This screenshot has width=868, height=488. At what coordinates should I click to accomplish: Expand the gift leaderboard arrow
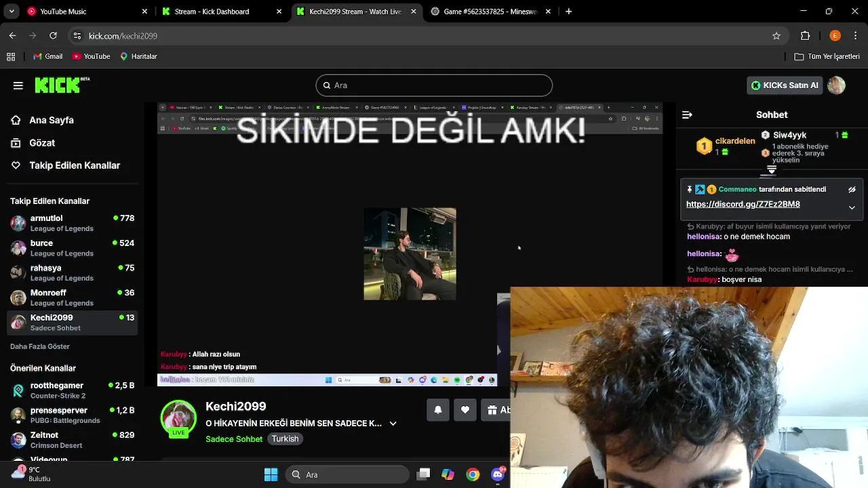(772, 169)
